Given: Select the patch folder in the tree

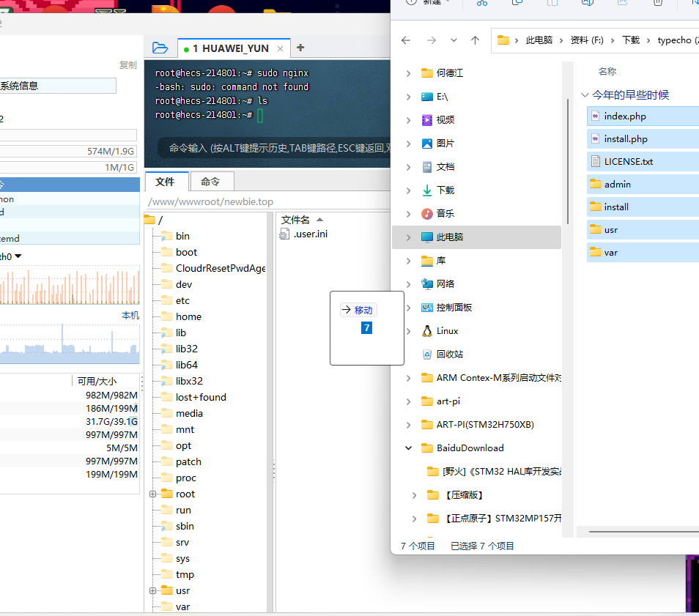Looking at the screenshot, I should tap(182, 461).
